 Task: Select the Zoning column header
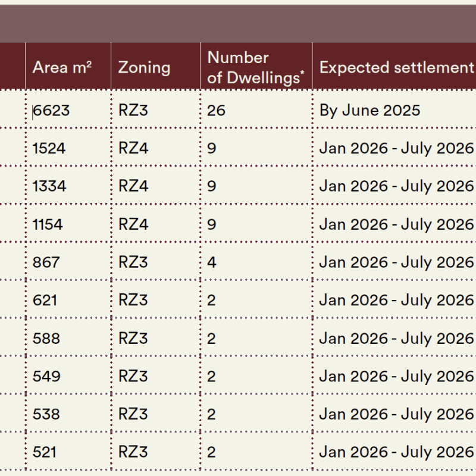click(x=144, y=67)
